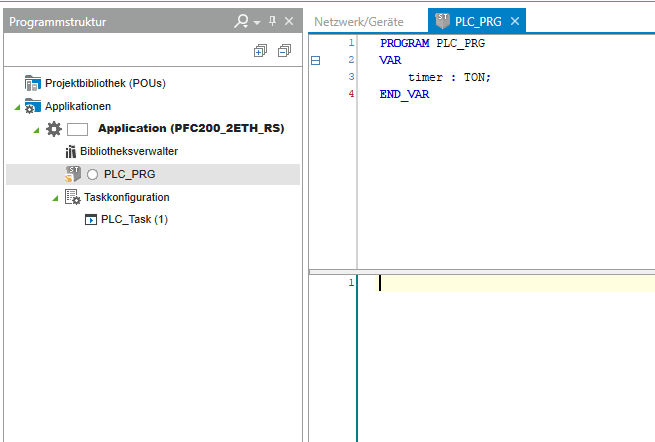
Task: Click the collapse all tree nodes icon
Action: [284, 51]
